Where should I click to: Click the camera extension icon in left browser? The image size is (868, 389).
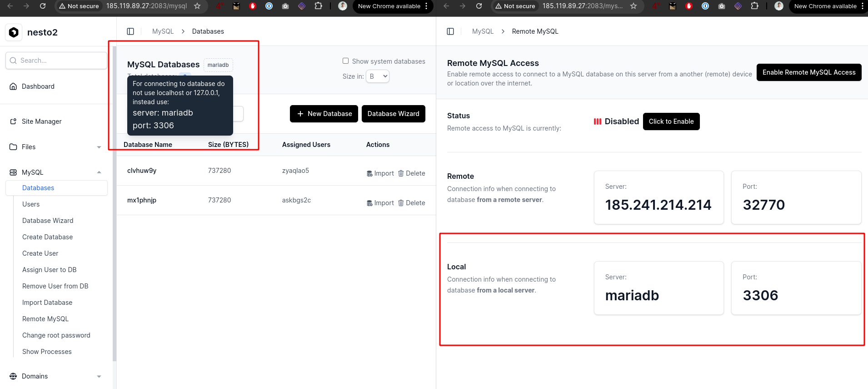pos(285,6)
